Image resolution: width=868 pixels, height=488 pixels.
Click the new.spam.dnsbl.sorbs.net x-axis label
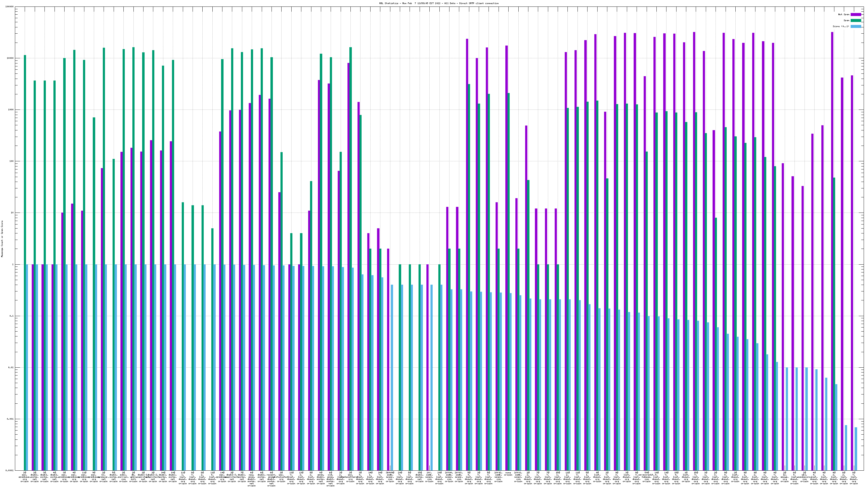click(251, 479)
